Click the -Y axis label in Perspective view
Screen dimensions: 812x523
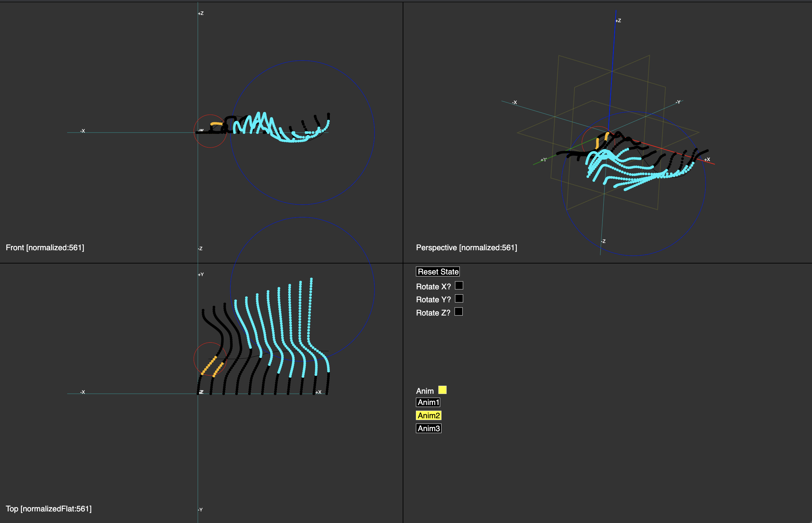click(x=678, y=102)
